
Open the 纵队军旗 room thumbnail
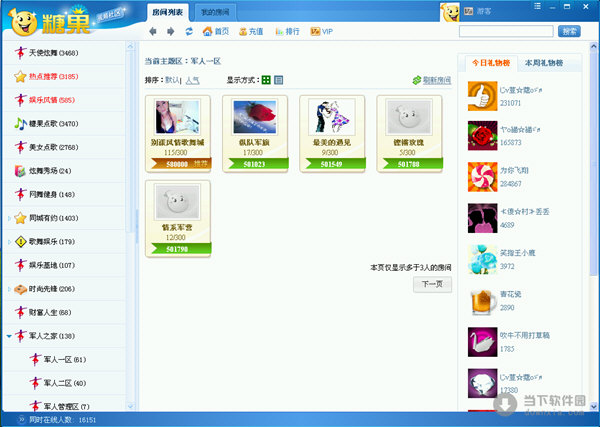coord(253,121)
